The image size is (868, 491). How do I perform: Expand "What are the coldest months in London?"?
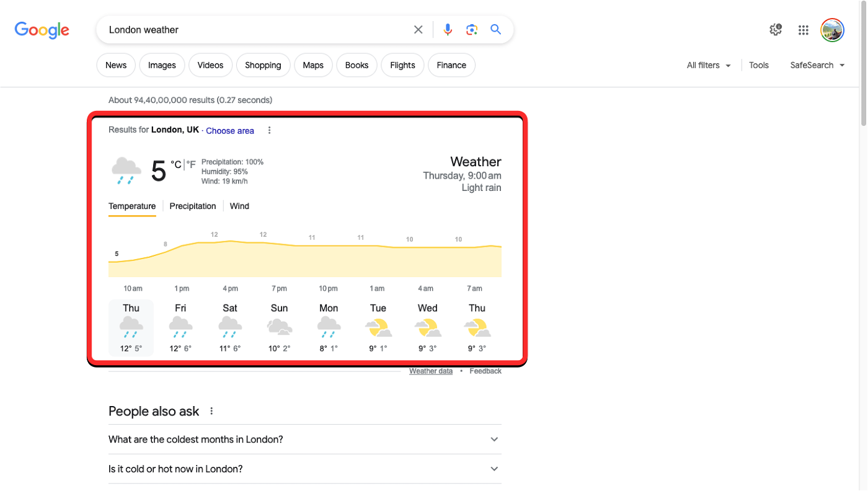[x=304, y=440]
